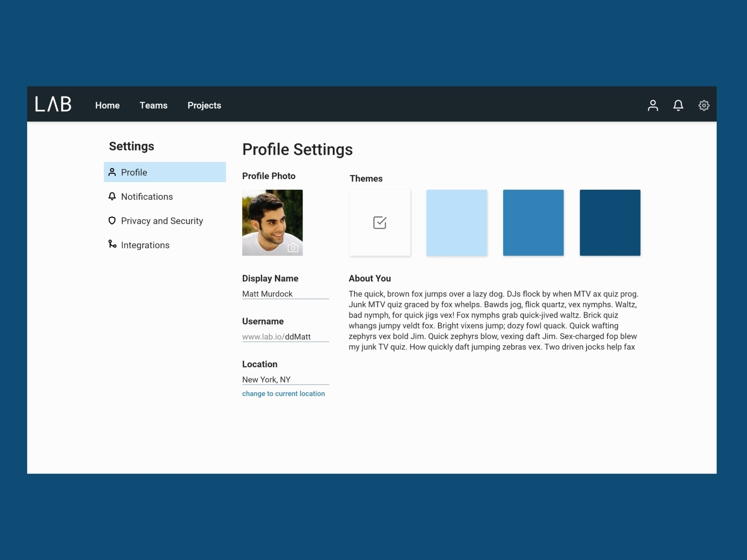Click the LAB logo
The height and width of the screenshot is (560, 747).
click(54, 105)
